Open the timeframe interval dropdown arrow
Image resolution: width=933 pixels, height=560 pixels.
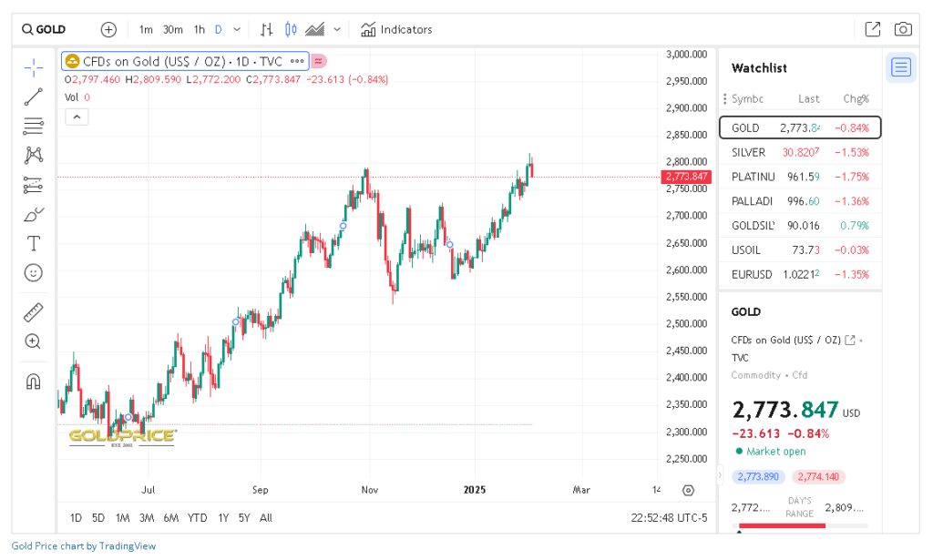click(x=237, y=29)
